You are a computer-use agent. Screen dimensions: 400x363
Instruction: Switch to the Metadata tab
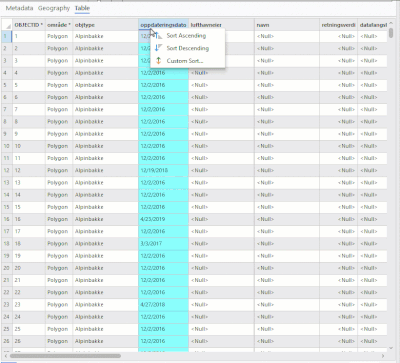coord(19,8)
